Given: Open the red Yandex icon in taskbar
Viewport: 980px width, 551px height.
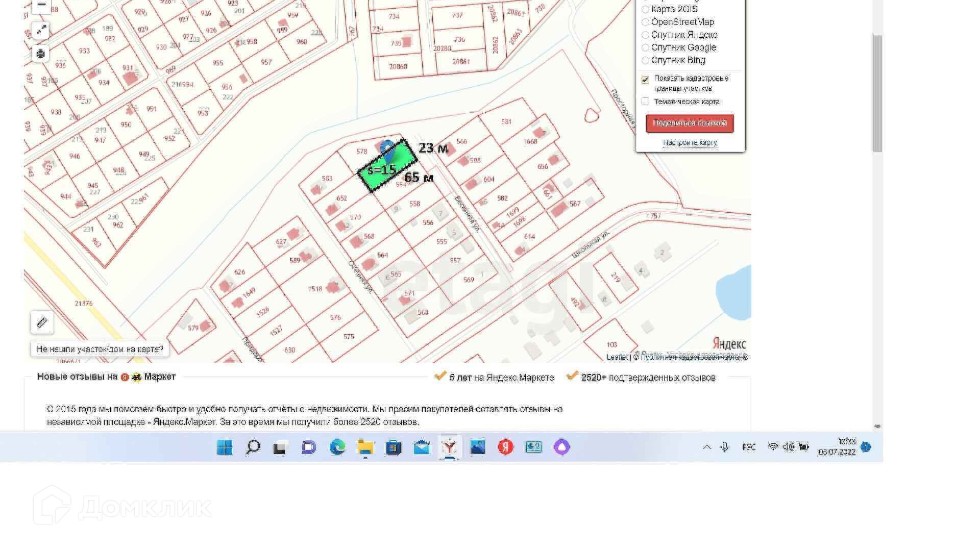Looking at the screenshot, I should (x=505, y=447).
